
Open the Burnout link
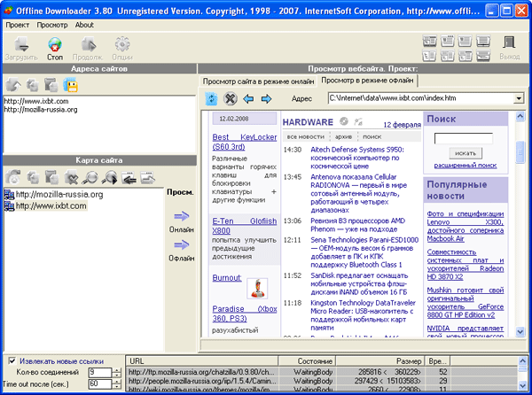tap(227, 278)
